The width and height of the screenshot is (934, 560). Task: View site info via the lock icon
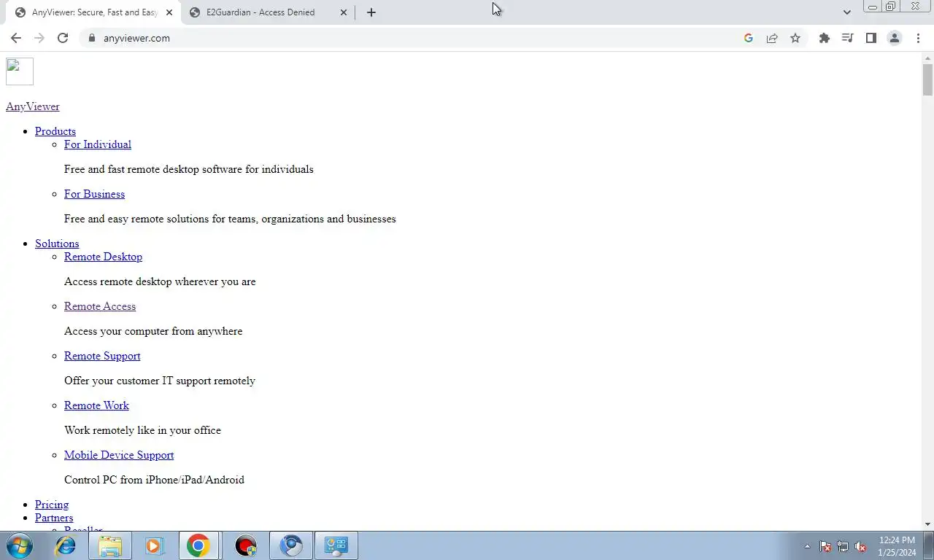[x=91, y=38]
